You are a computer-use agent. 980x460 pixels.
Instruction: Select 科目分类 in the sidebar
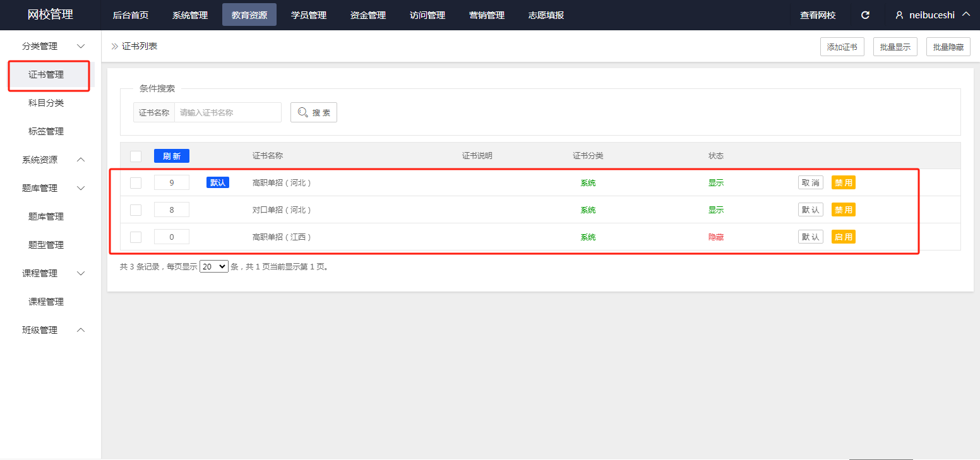tap(46, 103)
